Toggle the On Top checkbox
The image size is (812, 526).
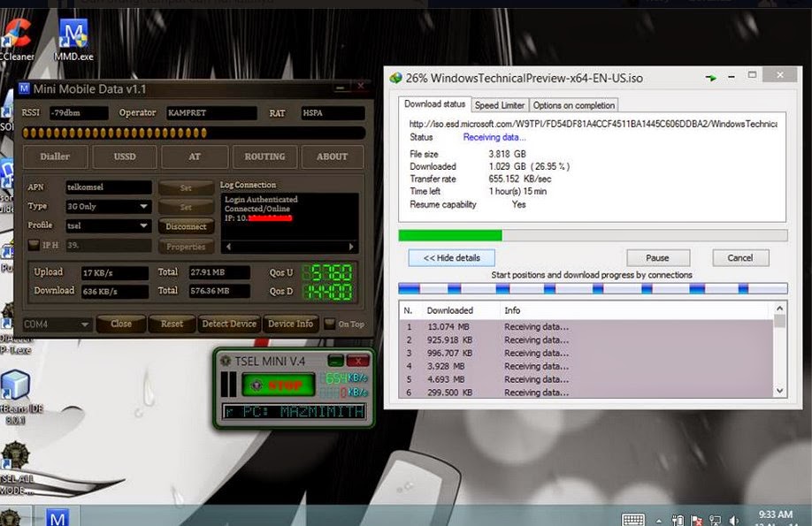tap(329, 324)
